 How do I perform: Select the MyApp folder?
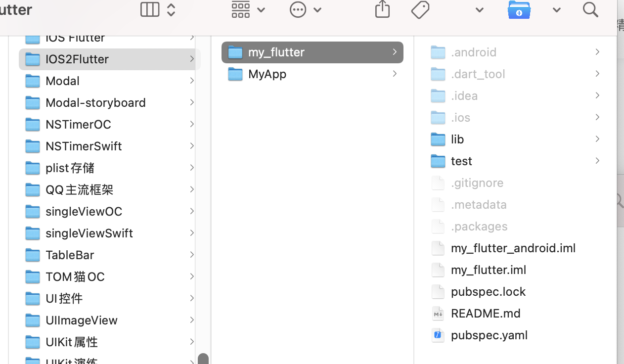point(267,74)
